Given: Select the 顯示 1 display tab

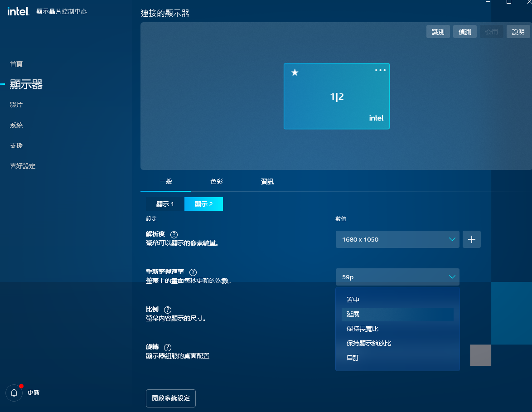Looking at the screenshot, I should pos(165,204).
